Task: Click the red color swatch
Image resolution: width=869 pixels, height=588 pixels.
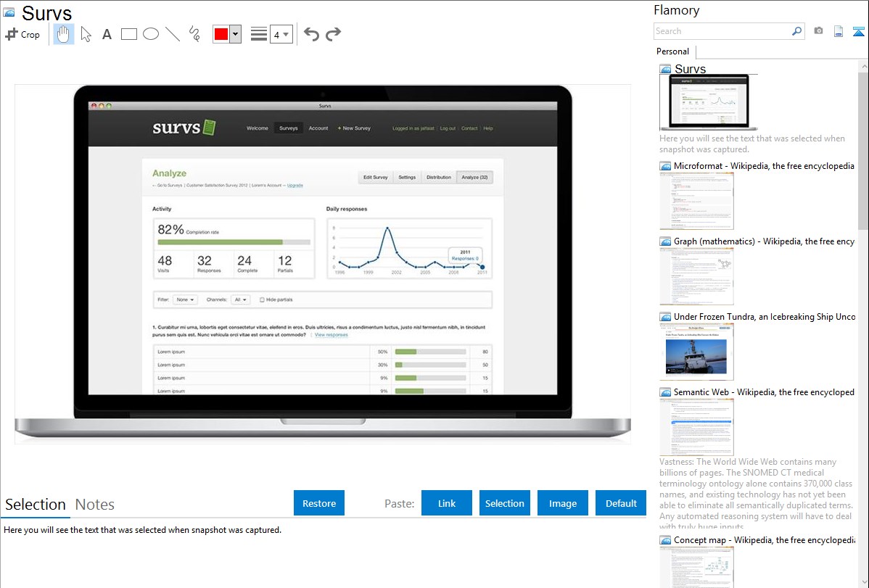Action: 221,34
